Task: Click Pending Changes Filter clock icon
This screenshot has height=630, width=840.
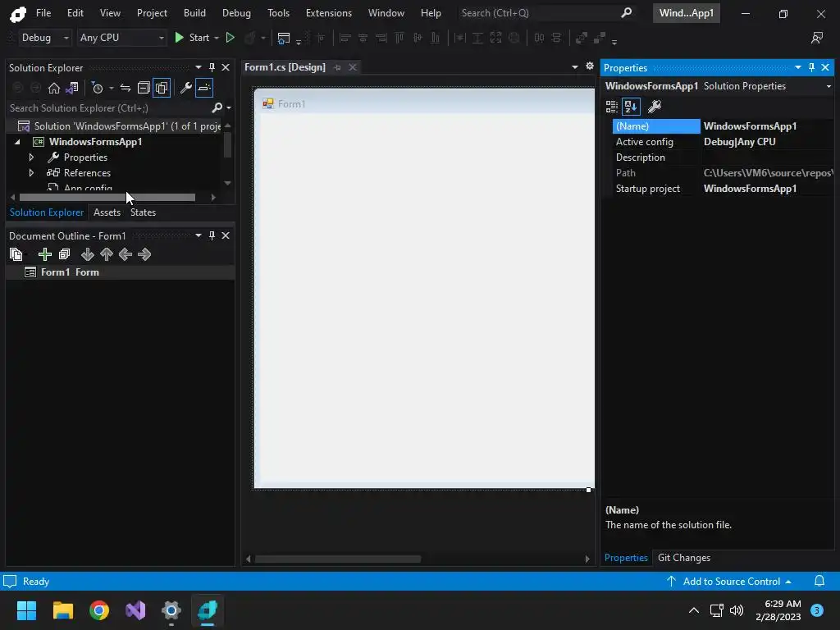Action: tap(97, 88)
